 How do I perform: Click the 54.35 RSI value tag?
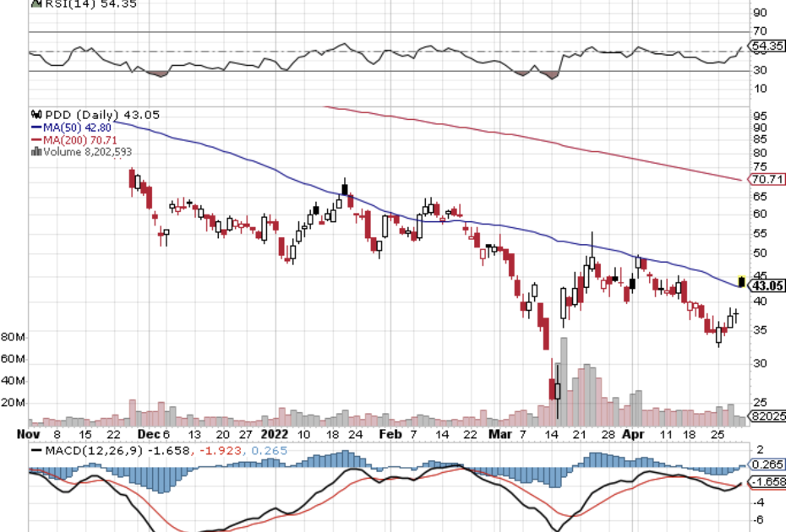tap(767, 46)
